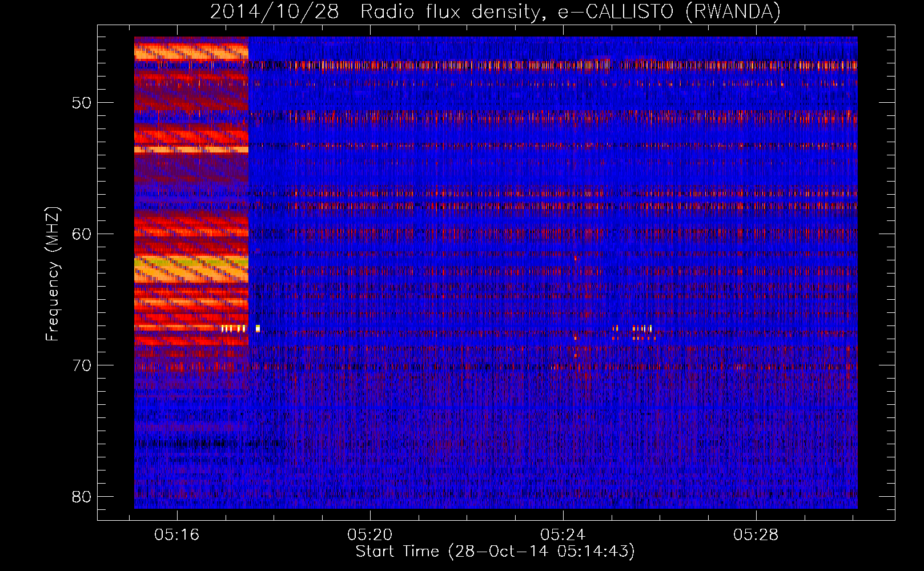Viewport: 924px width, 571px height.
Task: Click the 05:28 time tick label
Action: (756, 535)
